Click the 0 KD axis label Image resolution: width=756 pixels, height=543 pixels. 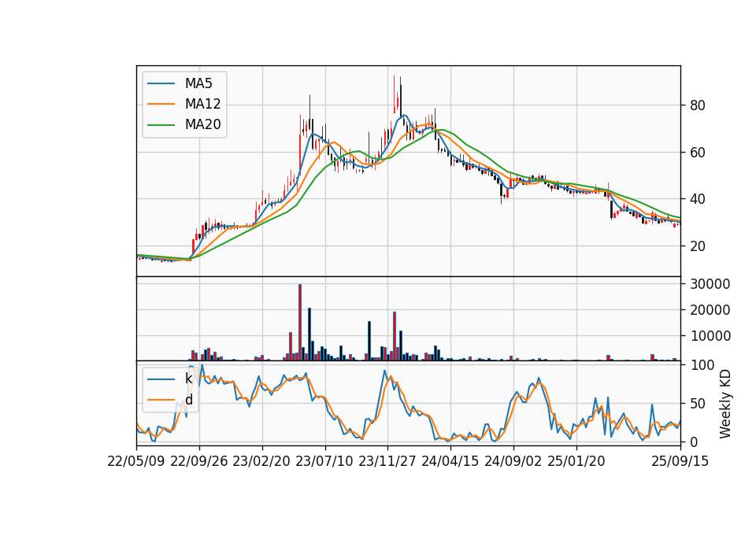click(x=693, y=441)
